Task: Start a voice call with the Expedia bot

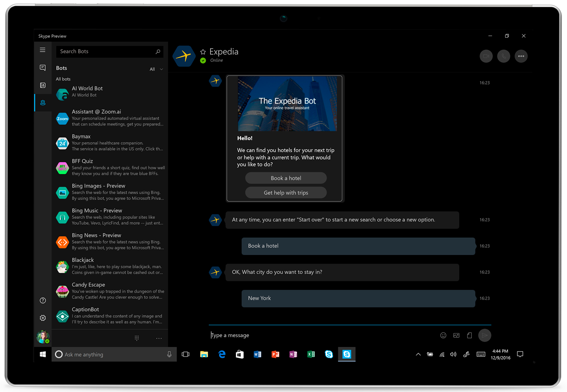Action: pos(503,56)
